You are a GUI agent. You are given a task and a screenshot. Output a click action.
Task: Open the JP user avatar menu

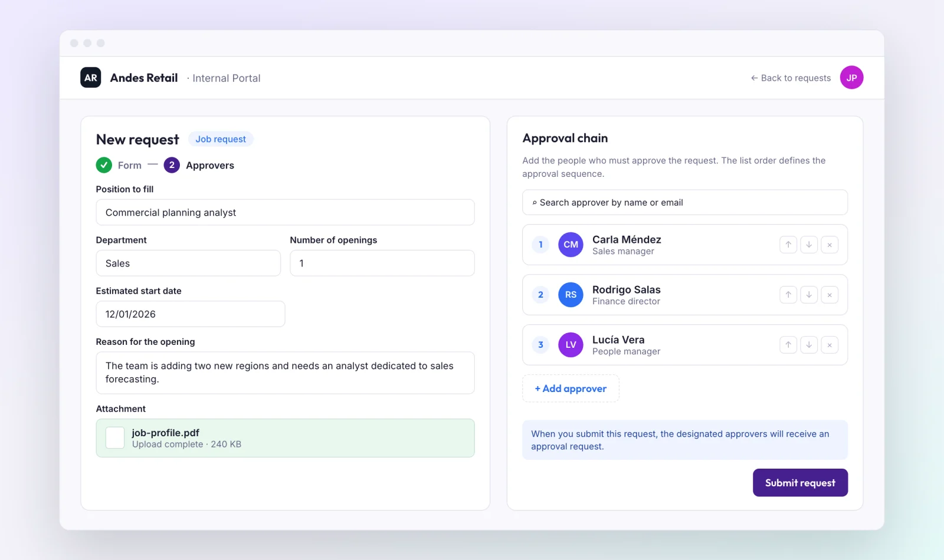point(851,77)
